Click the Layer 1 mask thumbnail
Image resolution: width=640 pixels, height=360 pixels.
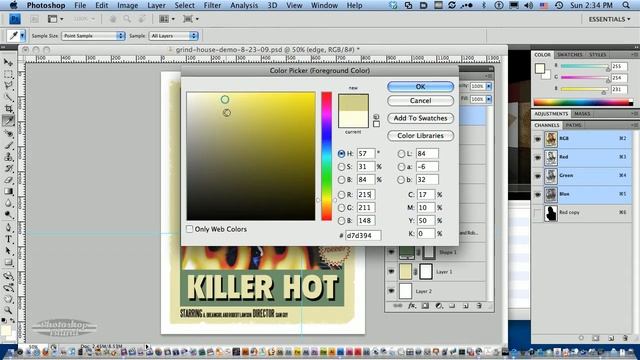pyautogui.click(x=426, y=272)
